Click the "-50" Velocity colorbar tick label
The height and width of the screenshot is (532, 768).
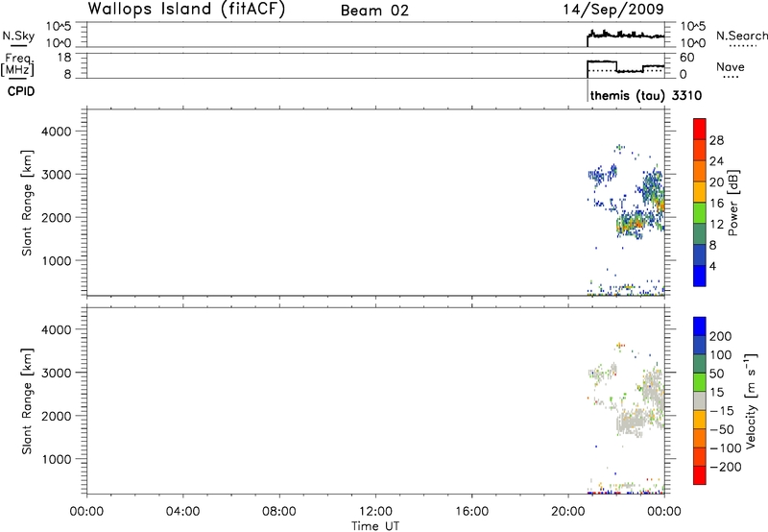point(722,429)
